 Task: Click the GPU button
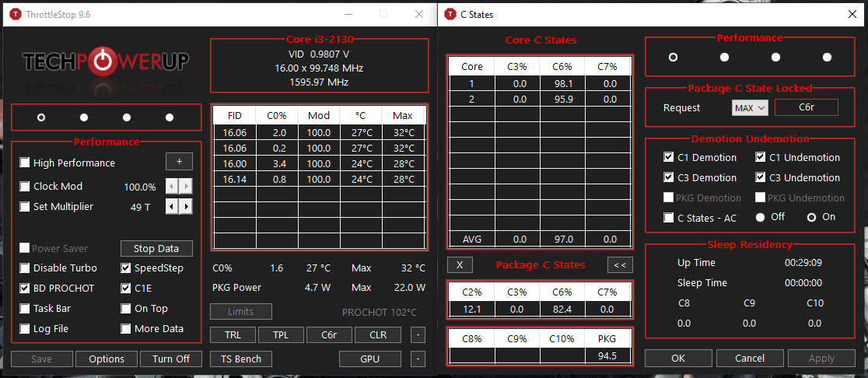pyautogui.click(x=369, y=359)
